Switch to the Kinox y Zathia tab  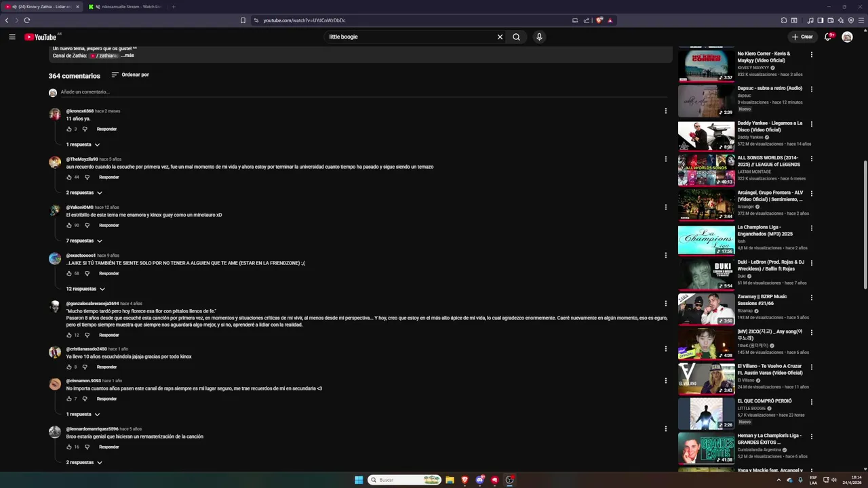coord(42,7)
